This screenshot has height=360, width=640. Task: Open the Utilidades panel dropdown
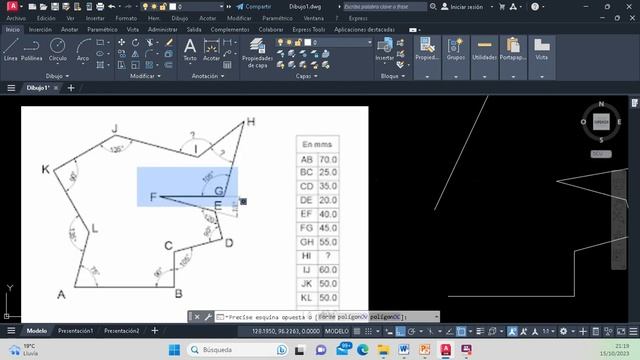pos(484,76)
